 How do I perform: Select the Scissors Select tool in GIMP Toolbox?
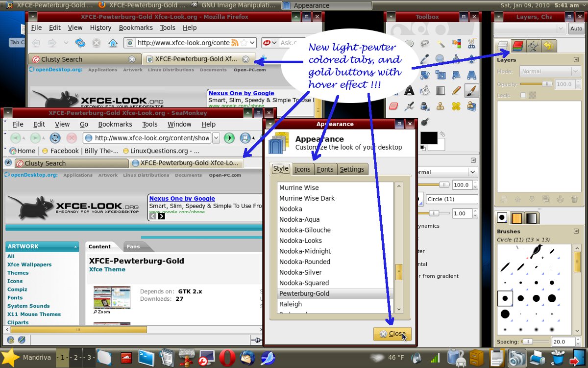pos(471,44)
